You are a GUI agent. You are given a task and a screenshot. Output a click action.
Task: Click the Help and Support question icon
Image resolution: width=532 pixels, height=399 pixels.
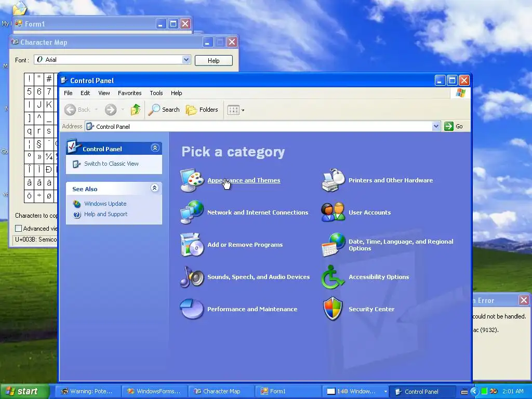click(77, 215)
